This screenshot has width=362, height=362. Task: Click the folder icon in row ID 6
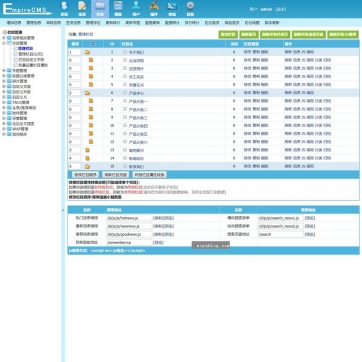click(87, 93)
